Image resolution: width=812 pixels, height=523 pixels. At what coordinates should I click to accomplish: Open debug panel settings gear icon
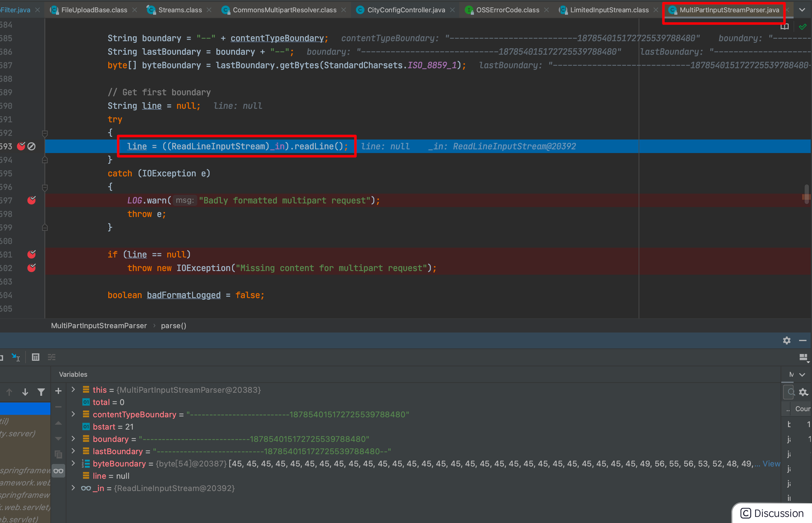787,340
